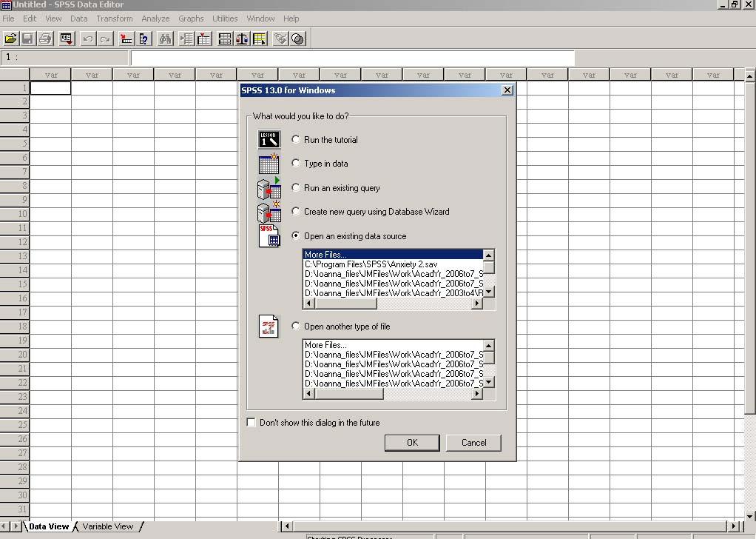Click the data source list vertical scroll thumb
Viewport: 756px width, 539px height.
click(x=488, y=267)
